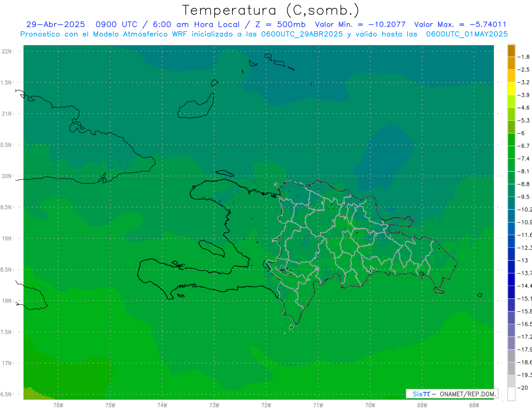Click the "75W" longitude axis label
This screenshot has height=411, width=532.
coord(110,405)
